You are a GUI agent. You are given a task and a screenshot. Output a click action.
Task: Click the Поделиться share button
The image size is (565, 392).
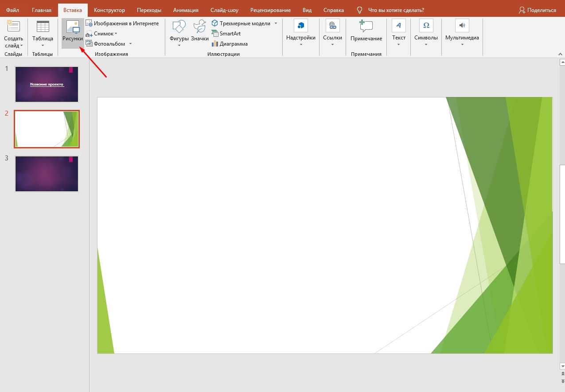[x=538, y=10]
